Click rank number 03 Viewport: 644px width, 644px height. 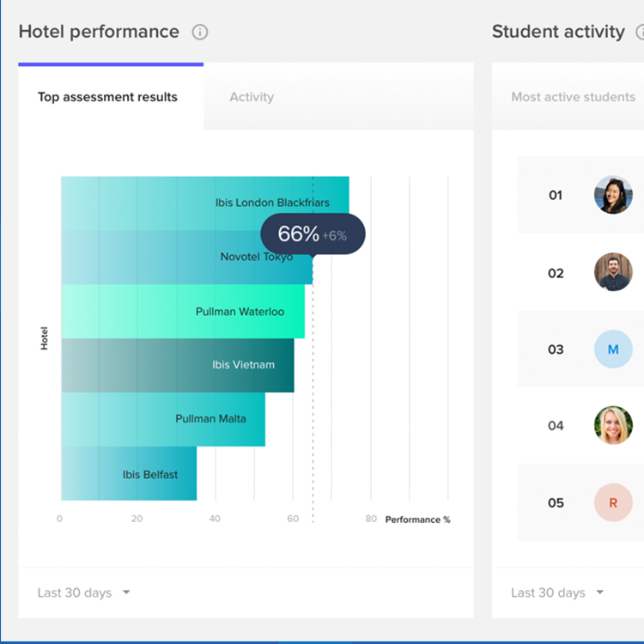(556, 349)
